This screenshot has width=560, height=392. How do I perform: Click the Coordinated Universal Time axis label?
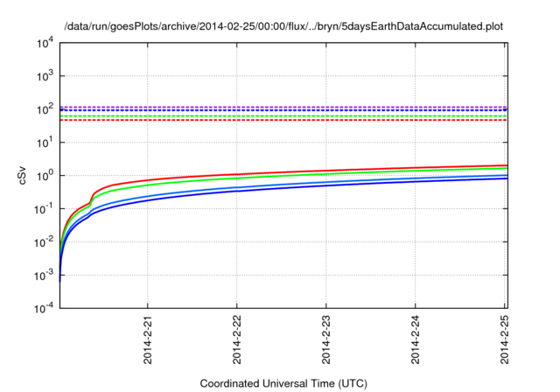(283, 383)
